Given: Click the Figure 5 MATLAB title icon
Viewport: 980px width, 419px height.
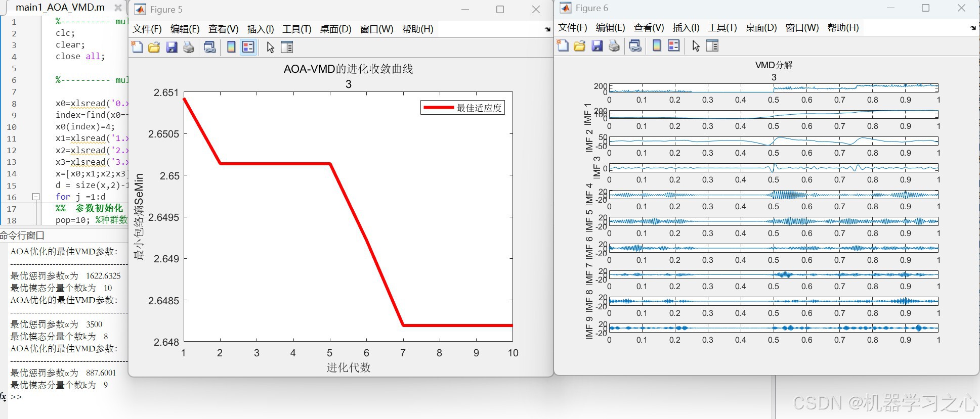Looking at the screenshot, I should pyautogui.click(x=140, y=10).
